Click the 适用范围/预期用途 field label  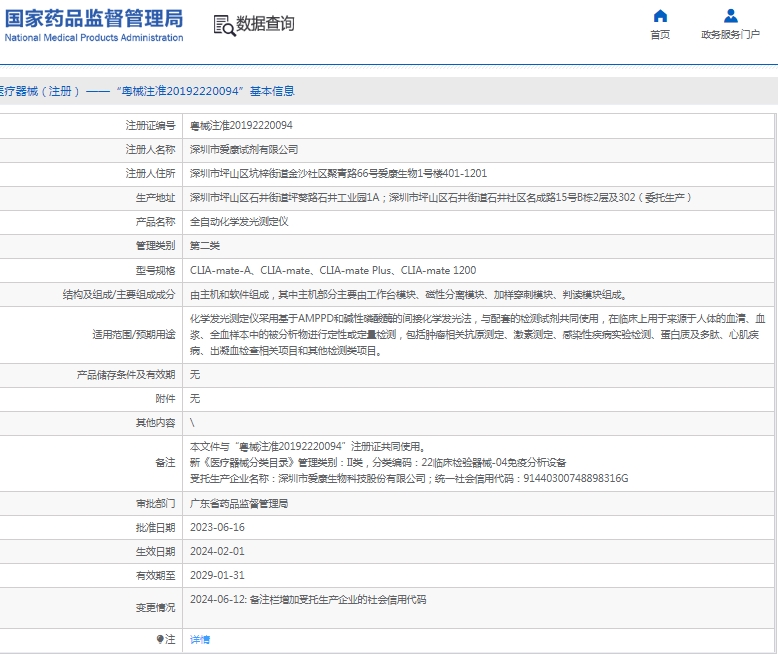click(134, 335)
